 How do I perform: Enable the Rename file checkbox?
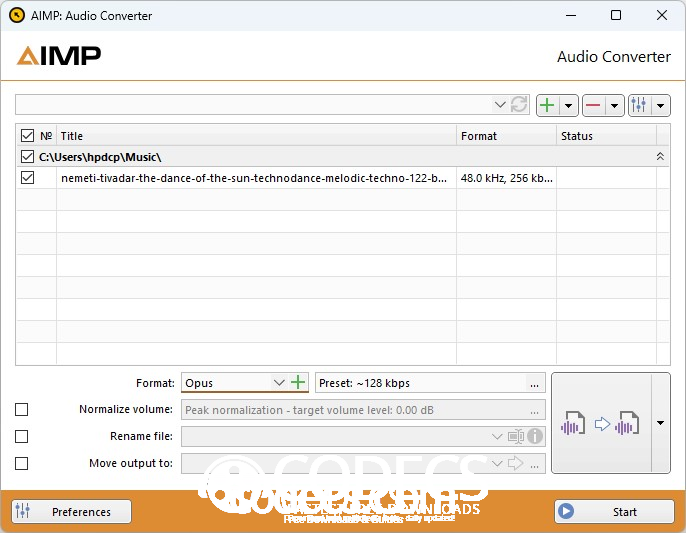tap(21, 436)
